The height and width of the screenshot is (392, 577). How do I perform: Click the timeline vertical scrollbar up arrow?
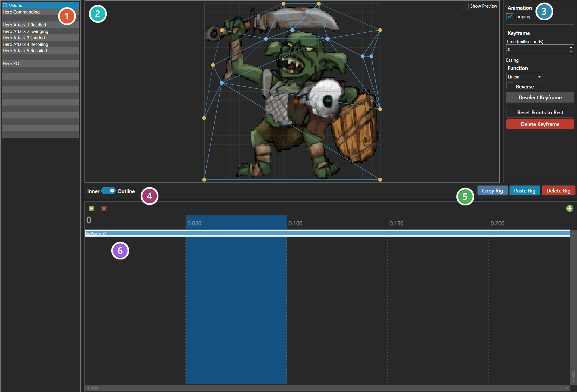(x=573, y=233)
